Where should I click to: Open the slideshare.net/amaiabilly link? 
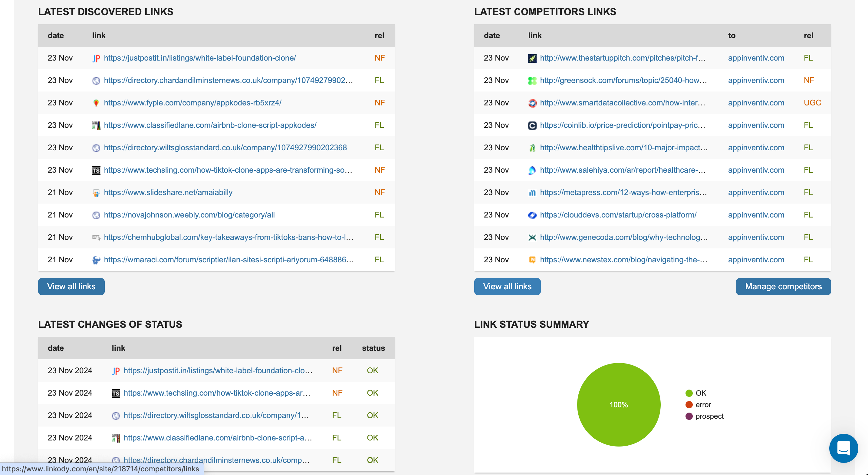click(x=168, y=193)
